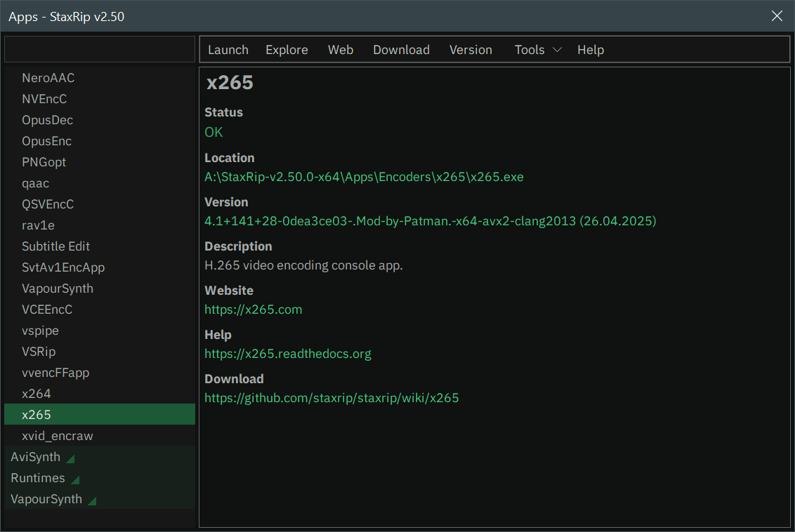
Task: Select SvtAv1EncApp in the list
Action: pos(63,267)
